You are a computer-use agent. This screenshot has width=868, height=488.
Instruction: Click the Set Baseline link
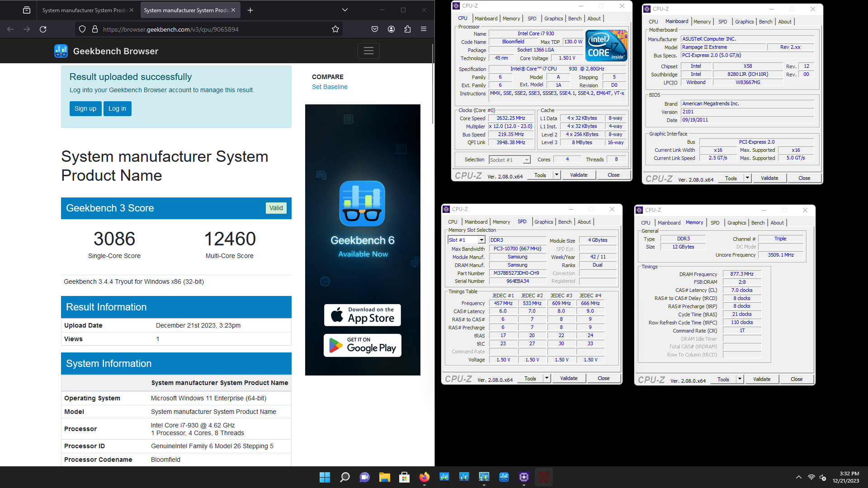coord(330,87)
